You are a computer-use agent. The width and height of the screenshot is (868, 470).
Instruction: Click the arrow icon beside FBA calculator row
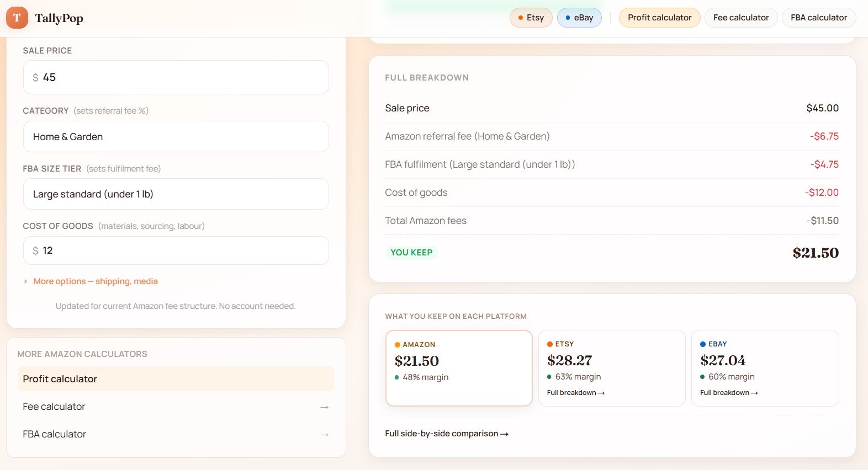point(324,435)
